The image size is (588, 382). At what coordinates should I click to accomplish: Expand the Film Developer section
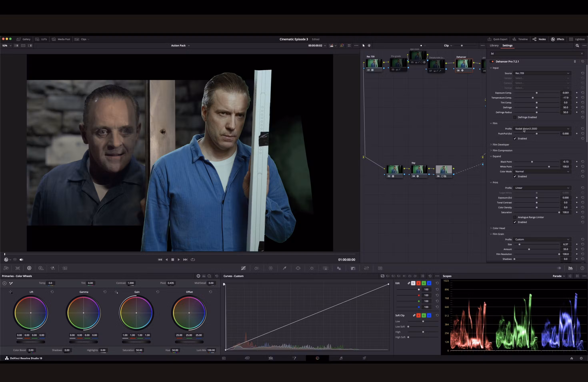(501, 145)
